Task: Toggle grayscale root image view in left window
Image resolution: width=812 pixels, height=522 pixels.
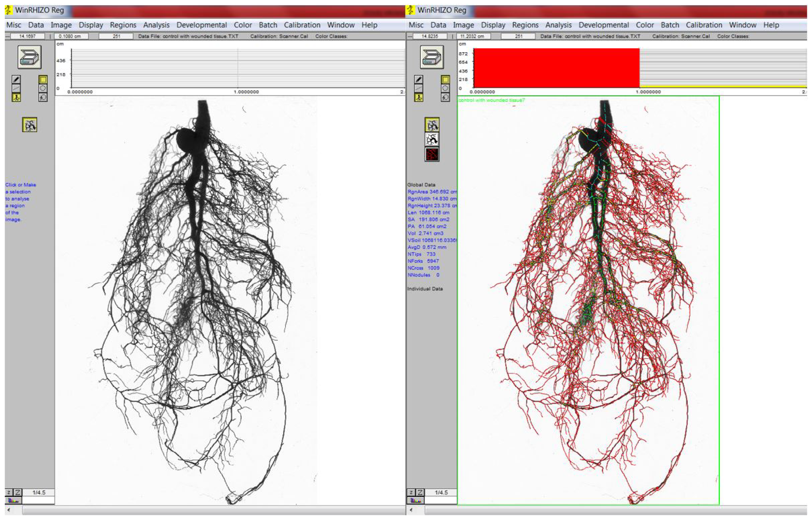Action: [x=29, y=125]
